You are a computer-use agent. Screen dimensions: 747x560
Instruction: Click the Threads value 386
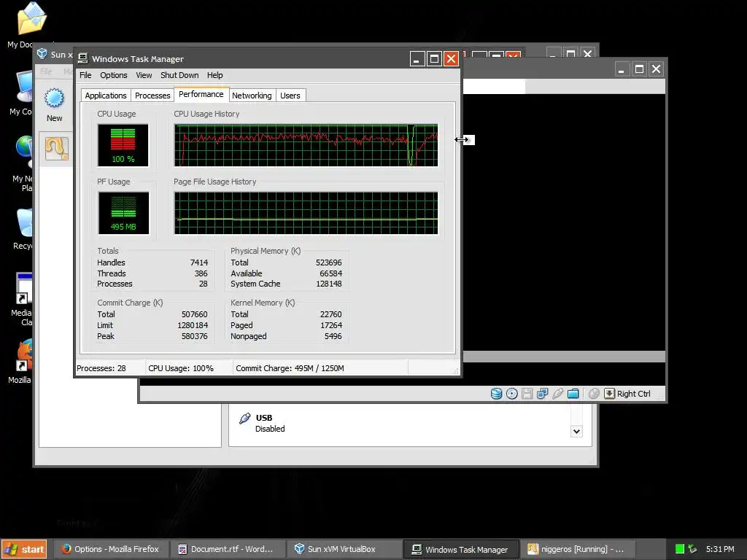[x=201, y=273]
